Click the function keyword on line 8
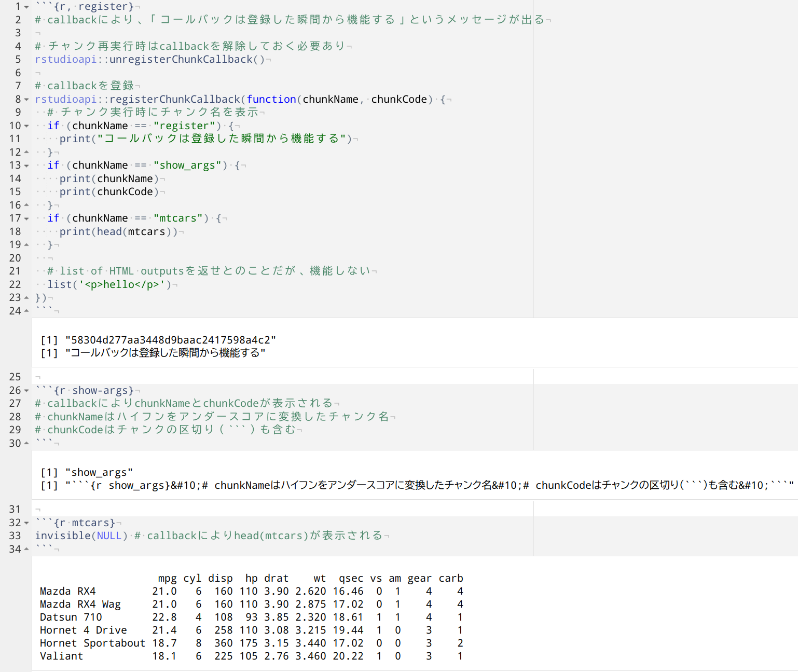The height and width of the screenshot is (672, 798). point(271,99)
